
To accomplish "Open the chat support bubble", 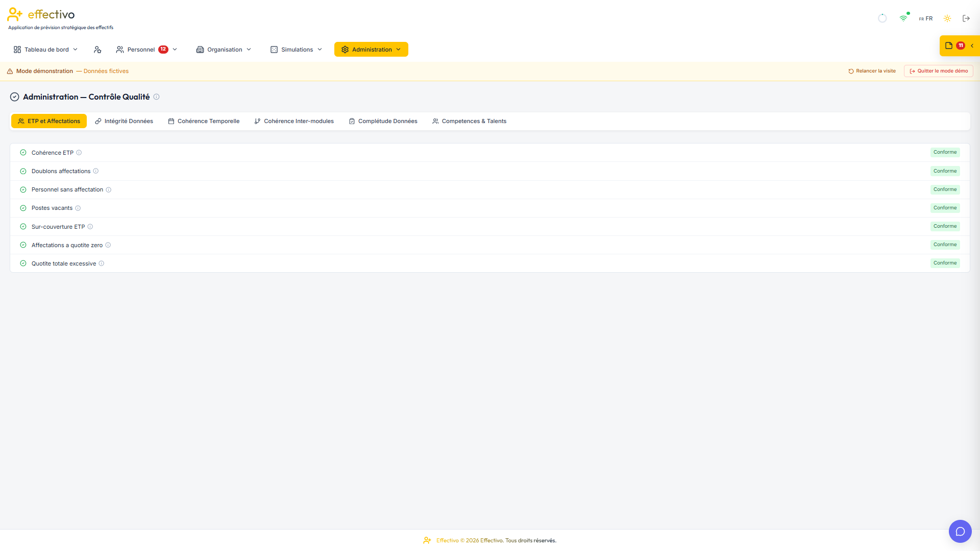I will pos(960,532).
